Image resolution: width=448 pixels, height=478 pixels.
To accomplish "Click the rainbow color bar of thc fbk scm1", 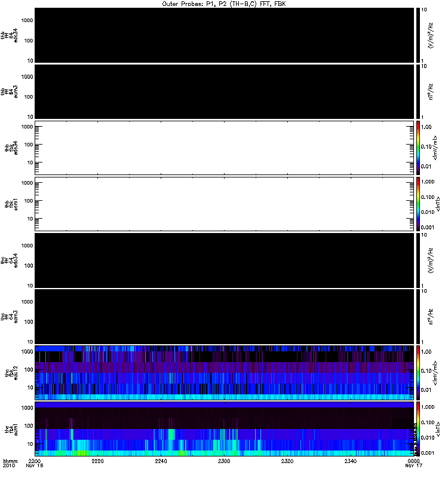I will pyautogui.click(x=418, y=429).
